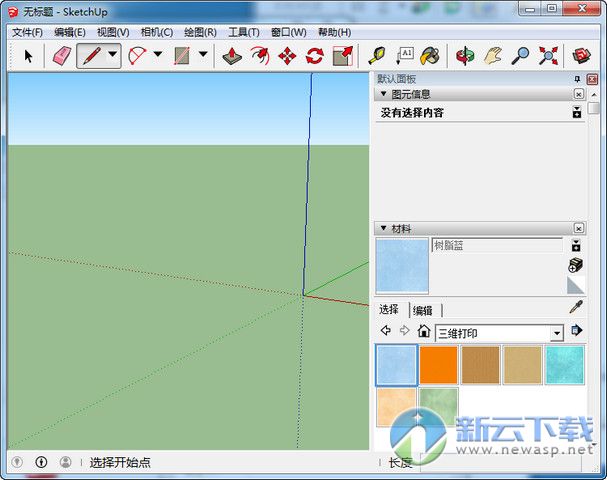Screen dimensions: 607x480
Task: Select the Paint Bucket tool
Action: point(430,57)
